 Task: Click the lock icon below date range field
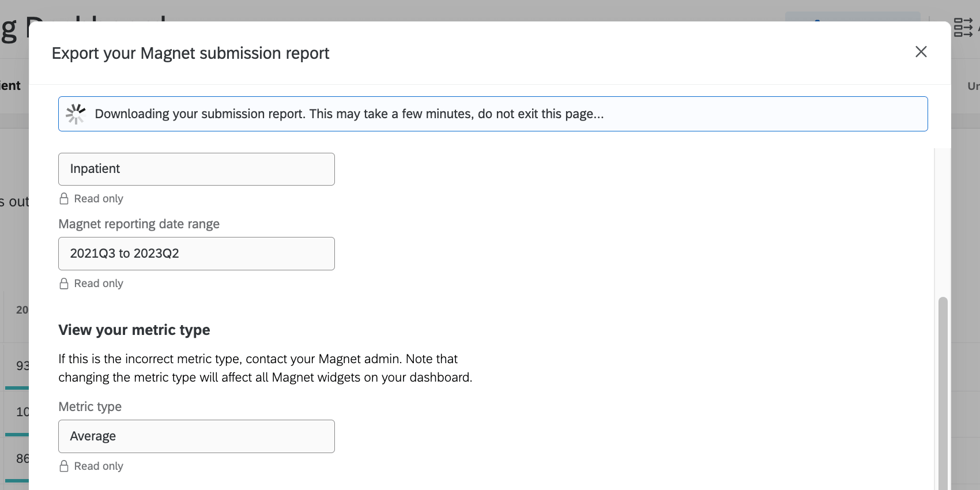(x=64, y=284)
